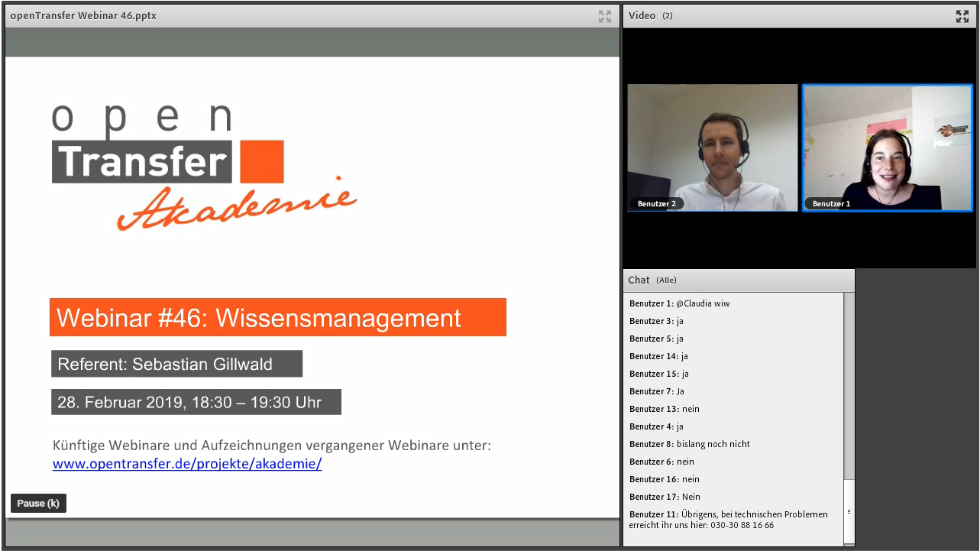The height and width of the screenshot is (551, 980).
Task: Click the Chat pod title
Action: point(639,280)
